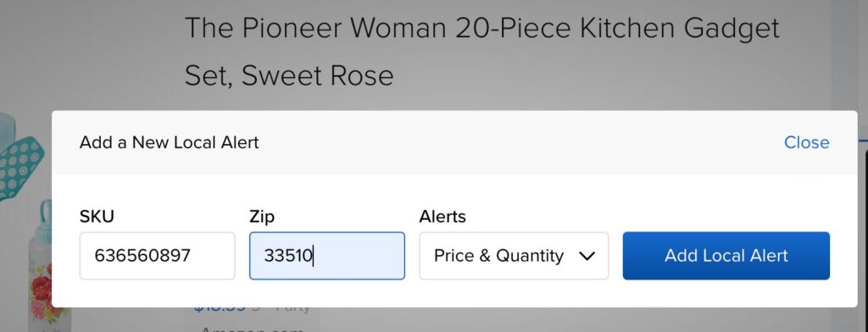Click the Zip field label
Image resolution: width=868 pixels, height=332 pixels.
point(262,217)
